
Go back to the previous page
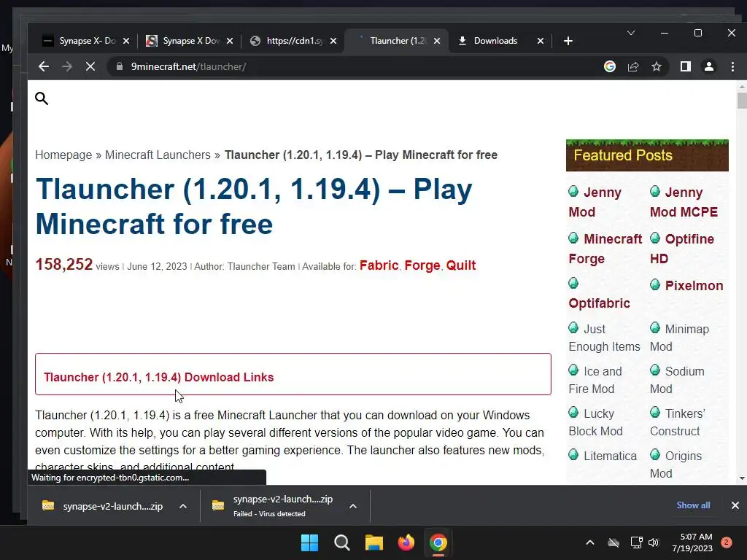click(x=44, y=66)
